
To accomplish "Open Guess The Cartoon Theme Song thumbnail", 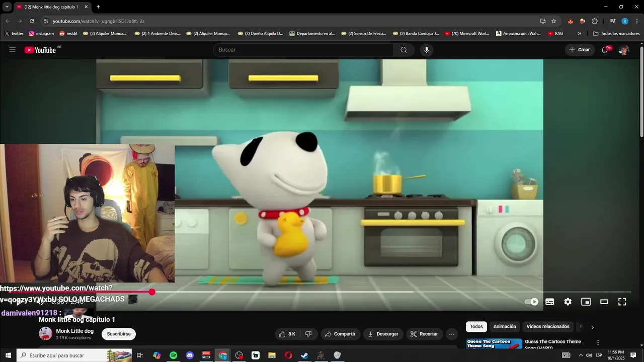I will 494,343.
